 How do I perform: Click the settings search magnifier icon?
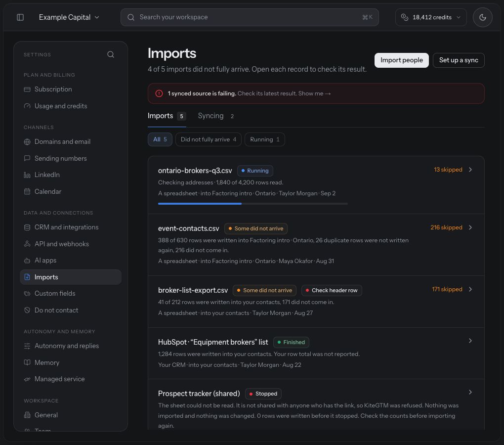tap(111, 54)
